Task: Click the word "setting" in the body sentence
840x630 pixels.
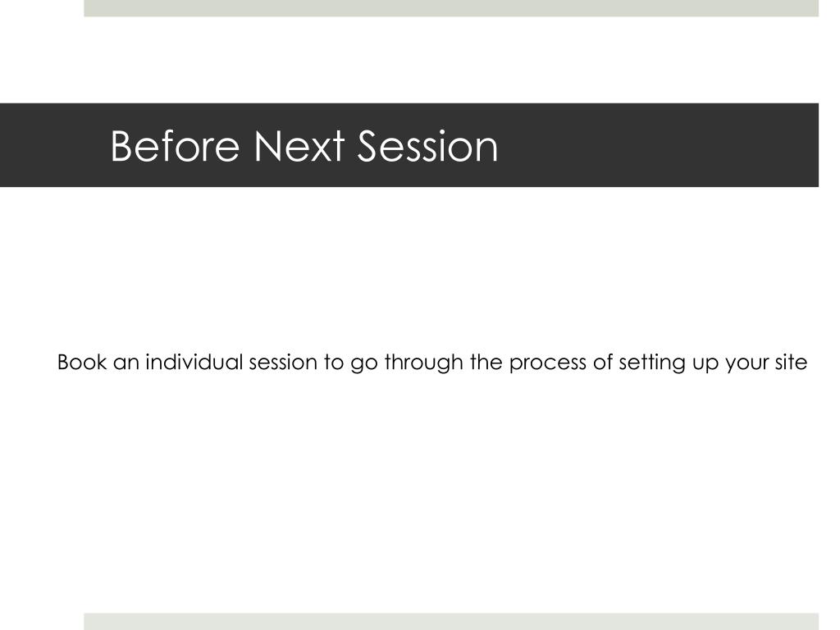Action: (x=652, y=363)
